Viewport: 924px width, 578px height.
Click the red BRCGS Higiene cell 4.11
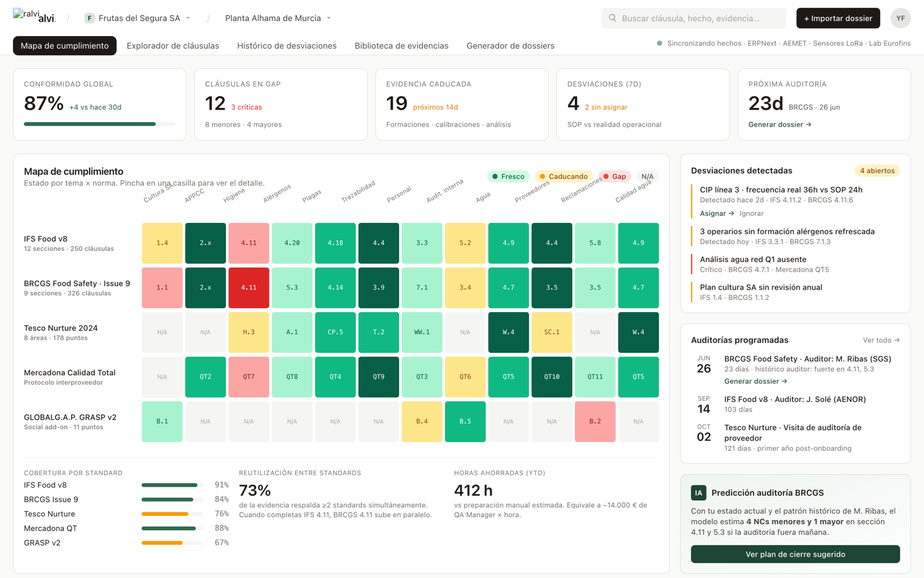[249, 288]
